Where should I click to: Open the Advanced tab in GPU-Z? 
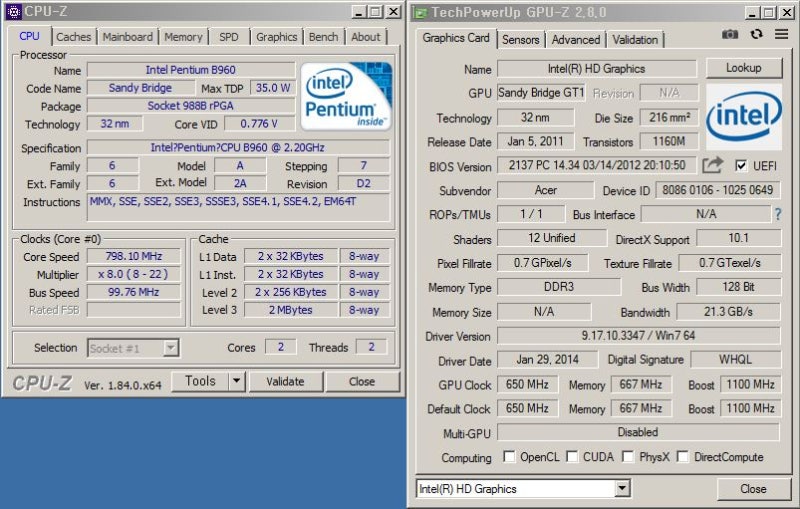(576, 39)
